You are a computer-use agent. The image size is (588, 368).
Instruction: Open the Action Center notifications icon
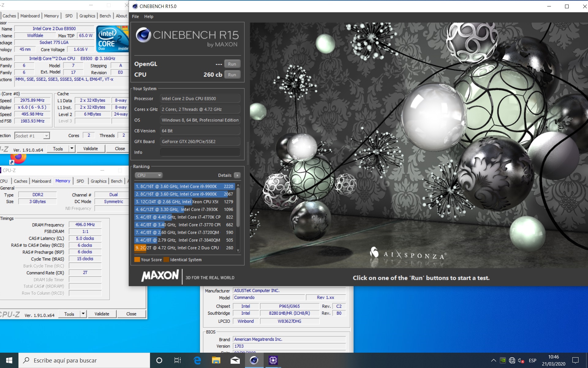click(x=575, y=360)
